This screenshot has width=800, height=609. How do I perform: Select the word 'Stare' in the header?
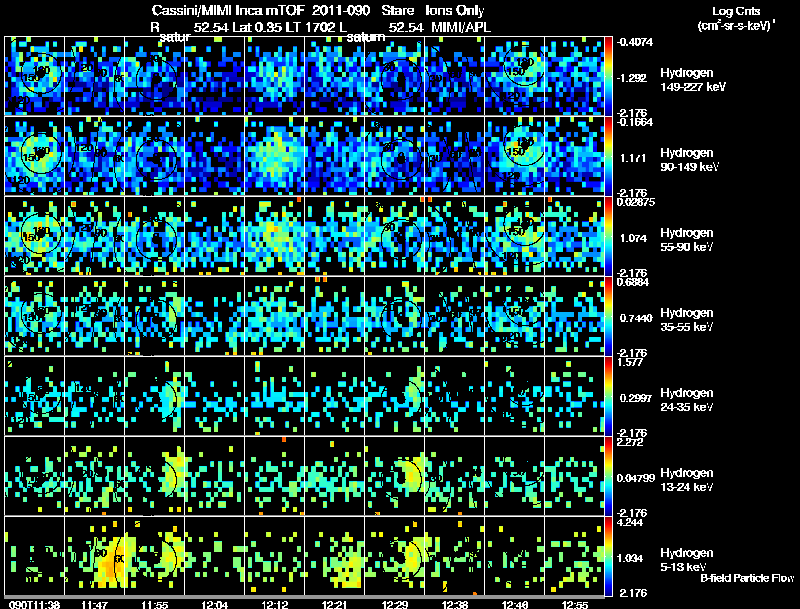(397, 11)
